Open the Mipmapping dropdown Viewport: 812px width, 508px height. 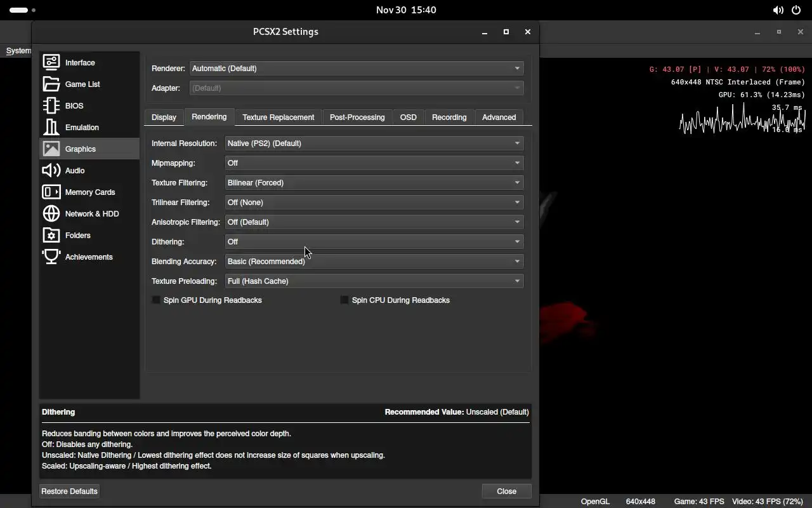[374, 163]
